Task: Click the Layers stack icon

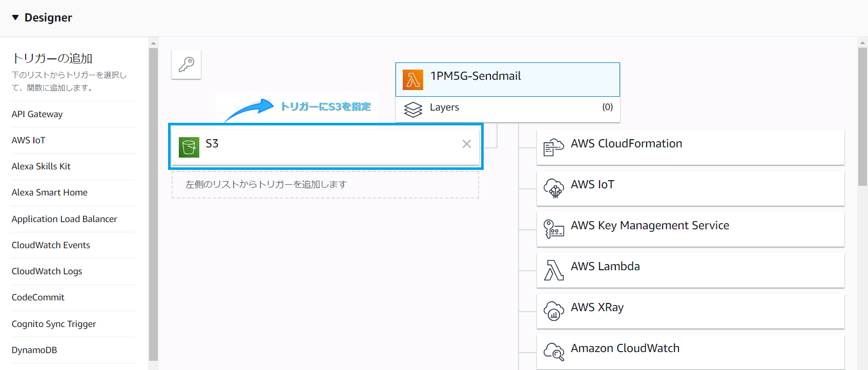Action: pos(413,110)
